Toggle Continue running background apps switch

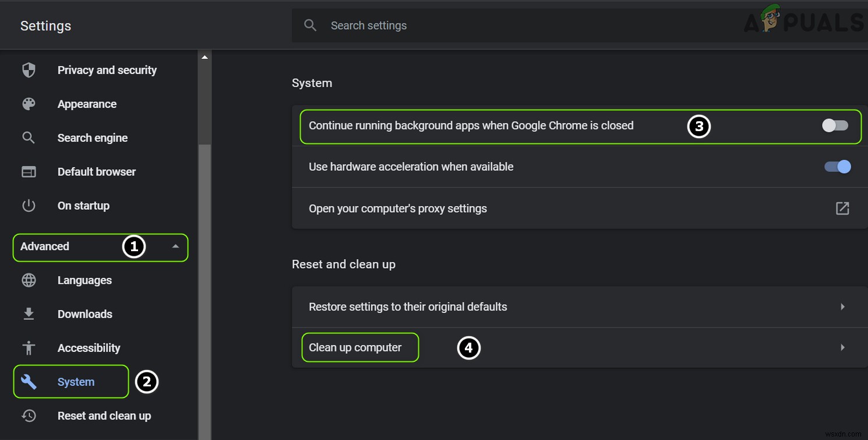click(x=835, y=125)
